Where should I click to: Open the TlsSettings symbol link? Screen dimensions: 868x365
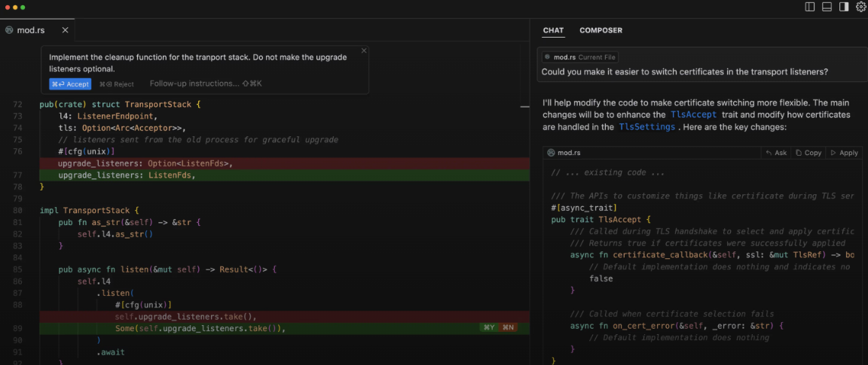(x=646, y=126)
